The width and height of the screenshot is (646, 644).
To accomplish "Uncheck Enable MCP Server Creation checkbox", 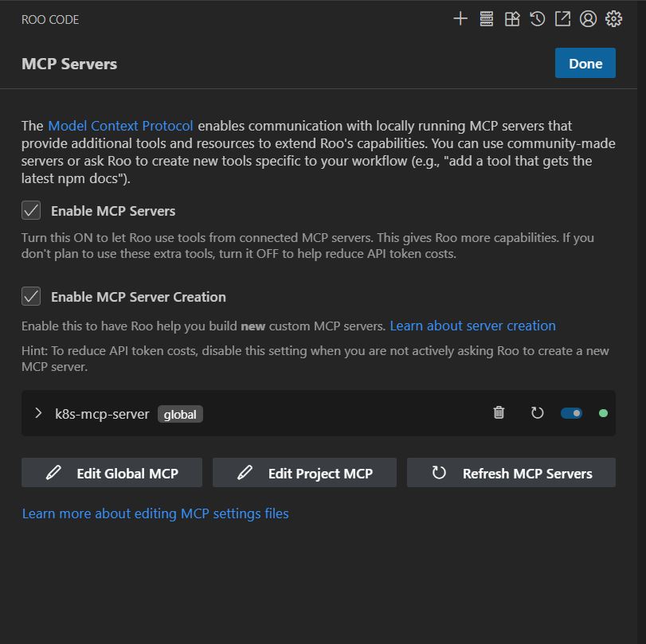I will click(x=31, y=297).
